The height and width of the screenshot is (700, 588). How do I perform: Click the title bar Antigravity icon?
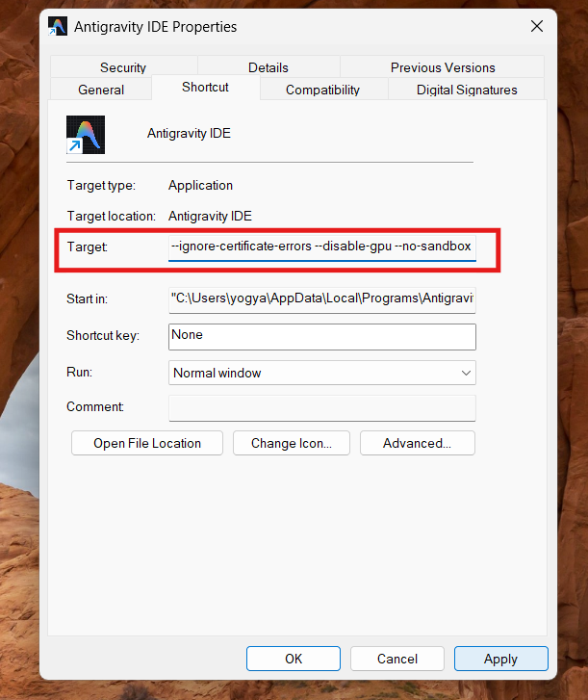58,26
